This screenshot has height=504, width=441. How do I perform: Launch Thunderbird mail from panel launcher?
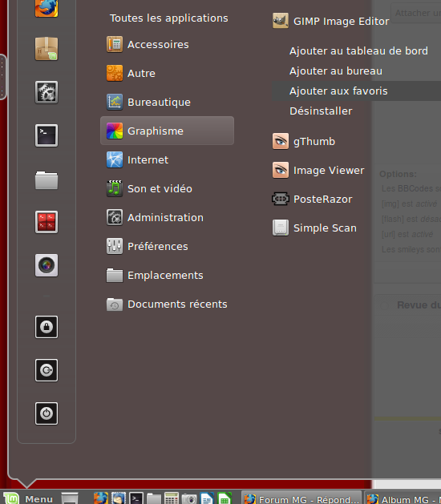[119, 498]
